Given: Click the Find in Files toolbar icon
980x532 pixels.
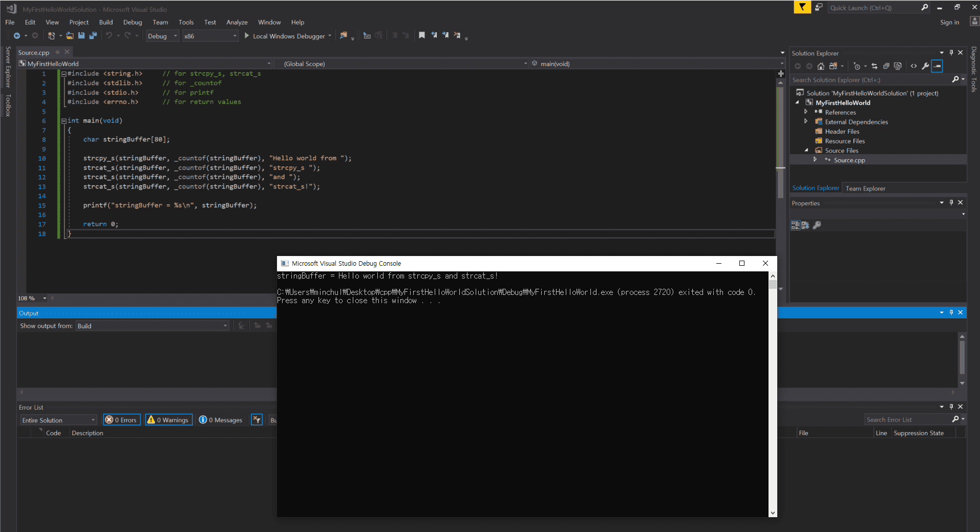Looking at the screenshot, I should coord(344,35).
